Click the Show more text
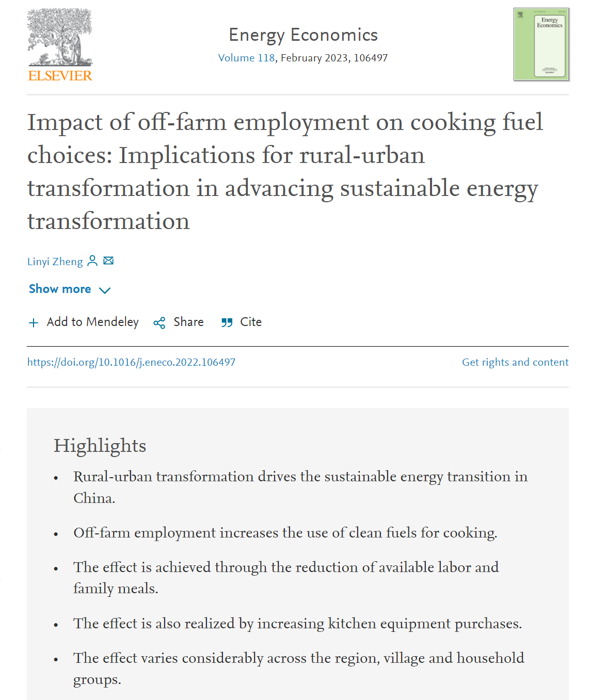Screen dimensions: 591x700 click(60, 289)
